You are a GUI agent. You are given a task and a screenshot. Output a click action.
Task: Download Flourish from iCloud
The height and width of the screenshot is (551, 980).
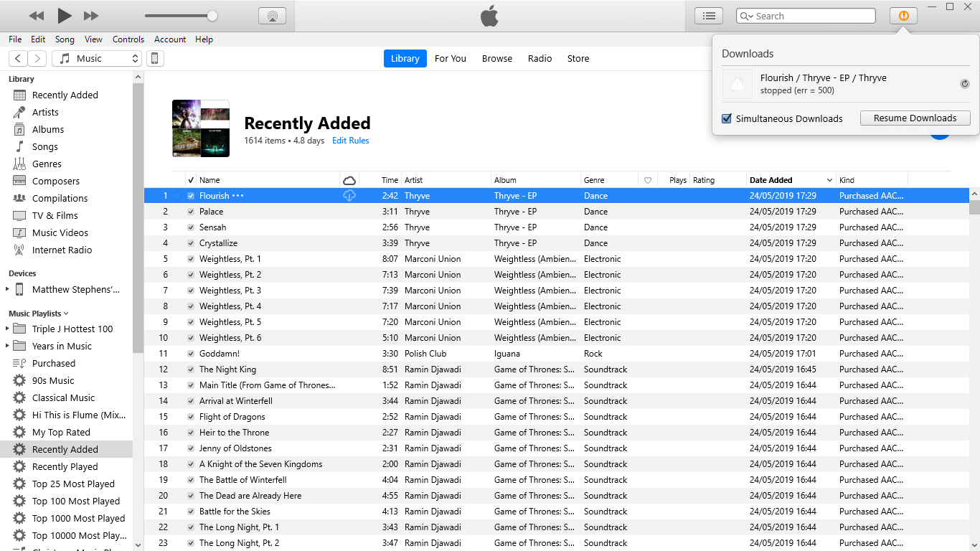[x=349, y=196]
